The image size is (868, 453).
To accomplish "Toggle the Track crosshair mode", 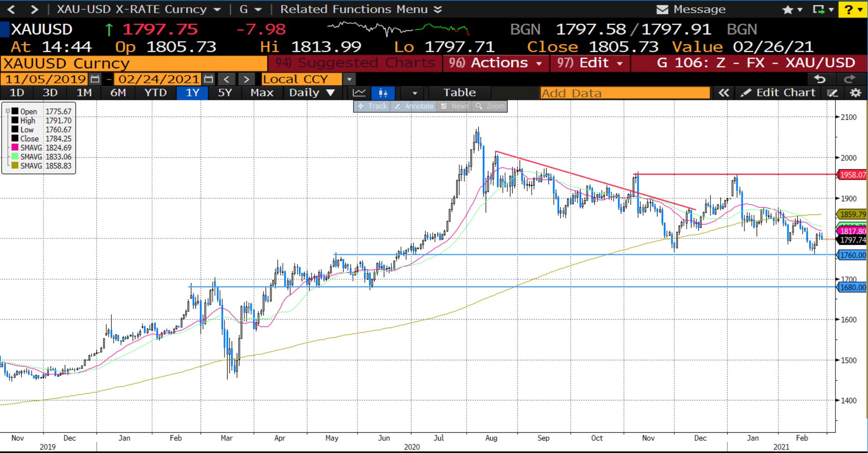I will [372, 106].
